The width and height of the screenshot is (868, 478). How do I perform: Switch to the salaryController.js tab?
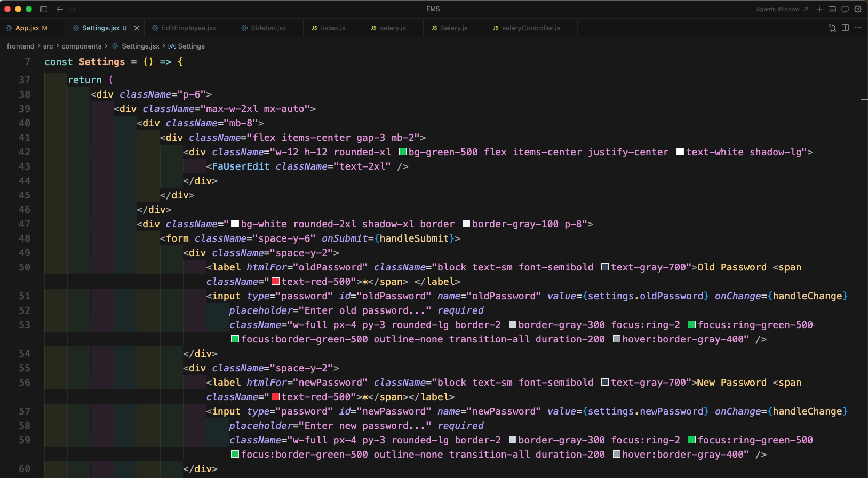[531, 28]
